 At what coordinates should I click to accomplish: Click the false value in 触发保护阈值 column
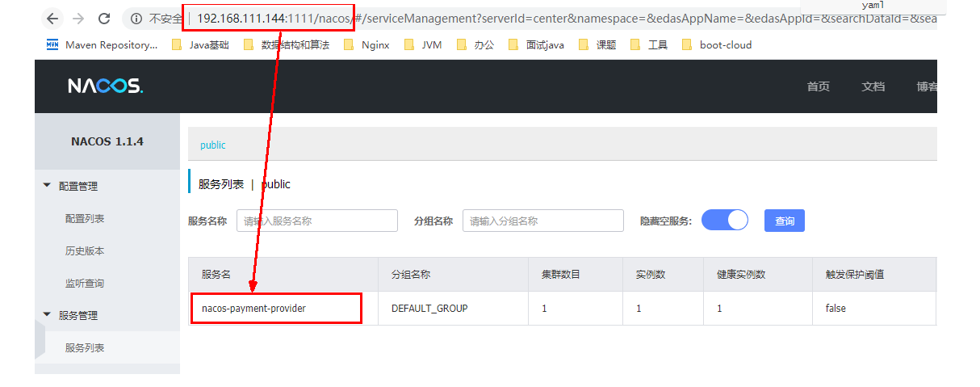(836, 309)
